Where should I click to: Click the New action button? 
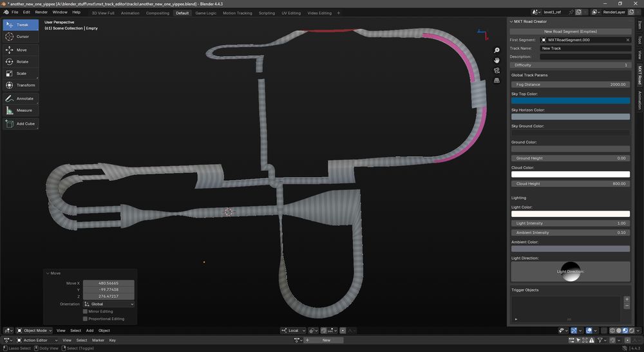[323, 340]
